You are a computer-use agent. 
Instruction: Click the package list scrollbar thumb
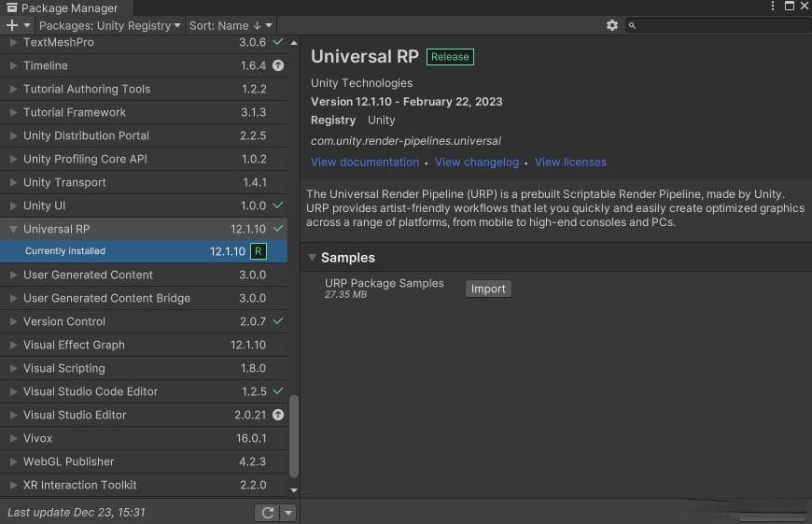[x=294, y=436]
